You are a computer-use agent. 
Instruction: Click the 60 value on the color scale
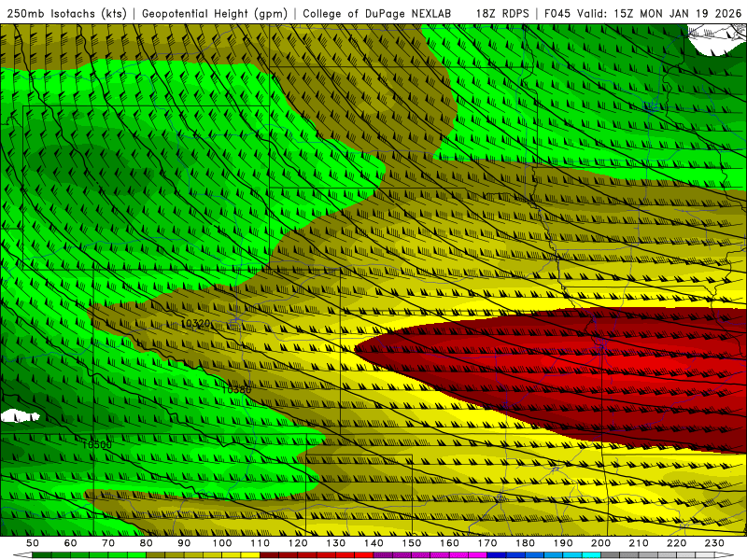click(70, 543)
